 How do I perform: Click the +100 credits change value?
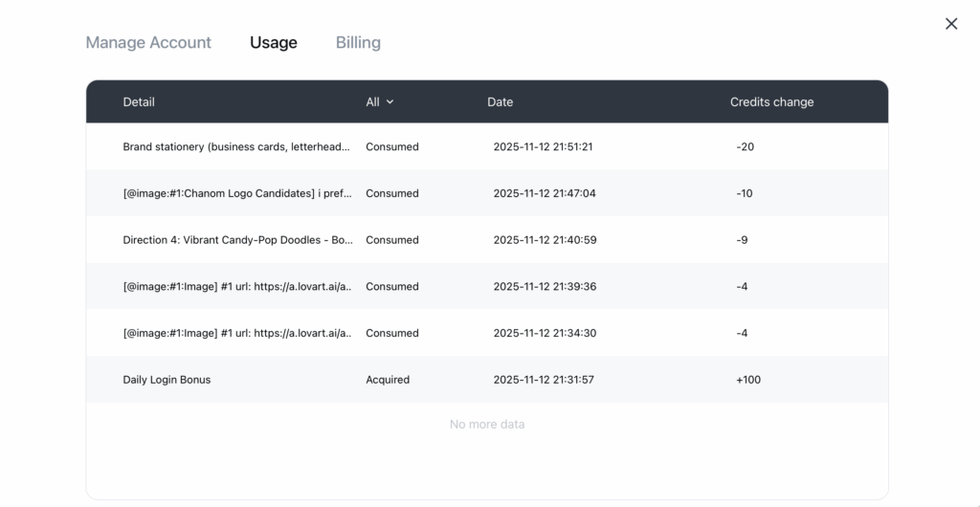click(x=747, y=380)
